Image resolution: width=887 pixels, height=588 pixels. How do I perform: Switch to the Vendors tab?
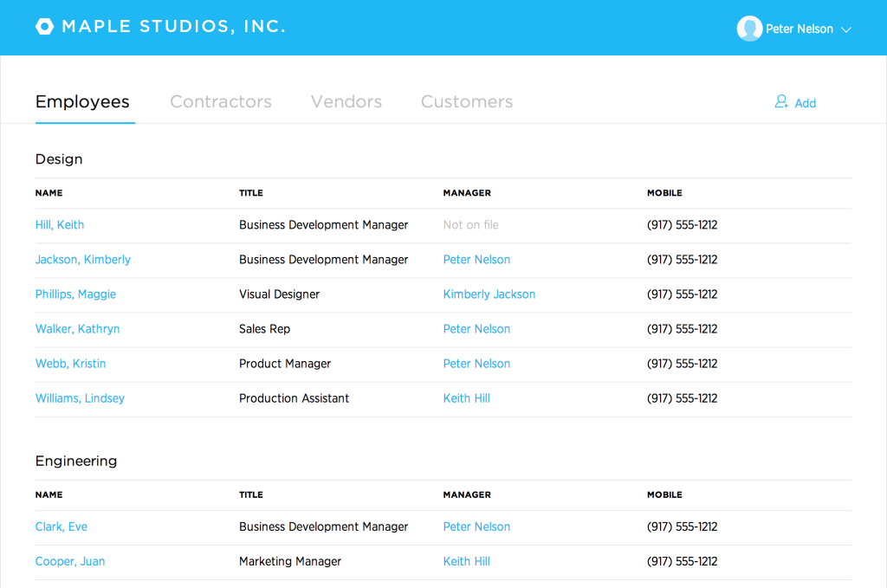click(346, 101)
